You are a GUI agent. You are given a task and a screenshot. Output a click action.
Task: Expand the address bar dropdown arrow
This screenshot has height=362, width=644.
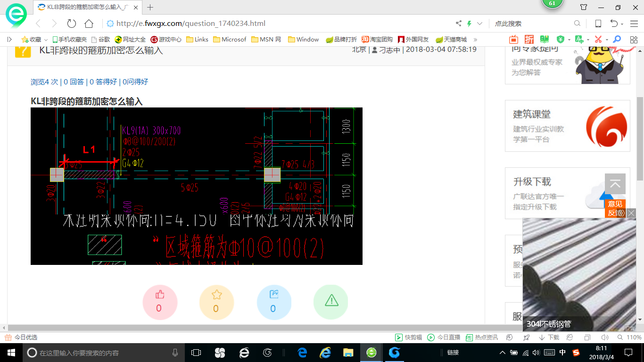click(480, 24)
